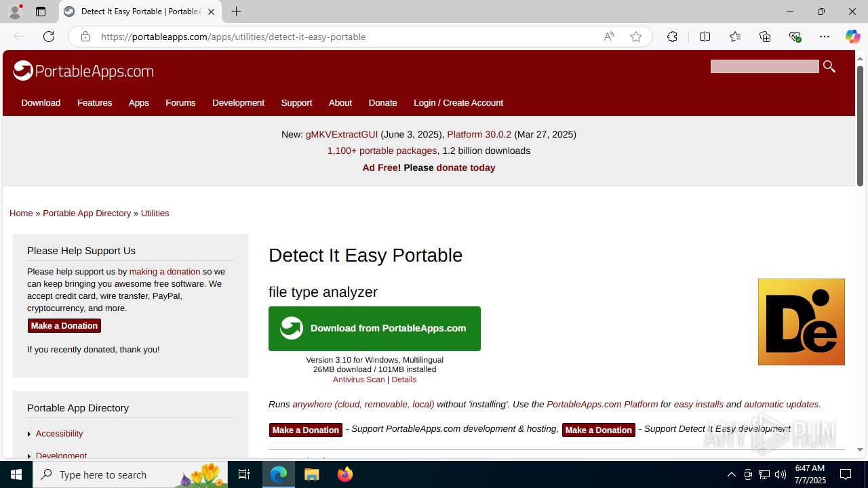The height and width of the screenshot is (488, 868).
Task: Open Accessibility in app directory
Action: [x=59, y=433]
